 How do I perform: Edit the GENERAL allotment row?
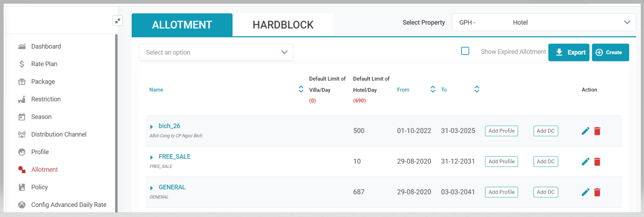(585, 192)
